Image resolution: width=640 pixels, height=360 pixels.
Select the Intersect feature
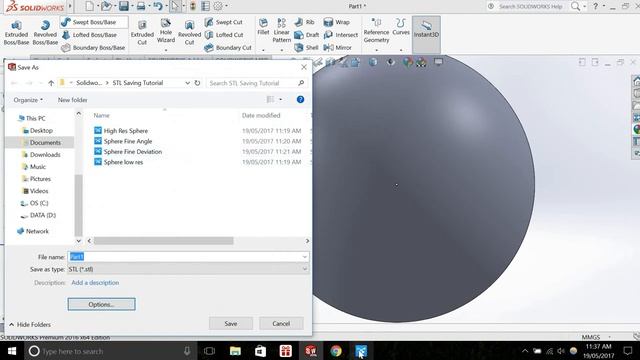coord(341,35)
